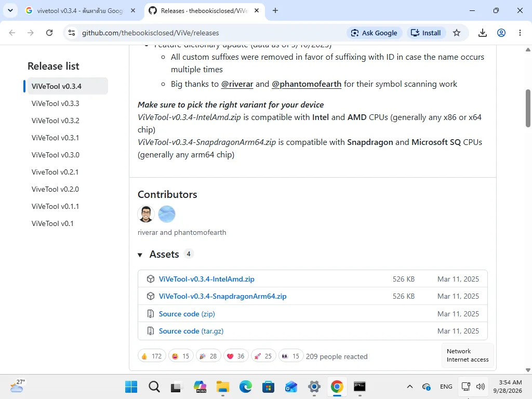Click the taskbar volume speaker icon
The width and height of the screenshot is (532, 399).
pyautogui.click(x=480, y=387)
